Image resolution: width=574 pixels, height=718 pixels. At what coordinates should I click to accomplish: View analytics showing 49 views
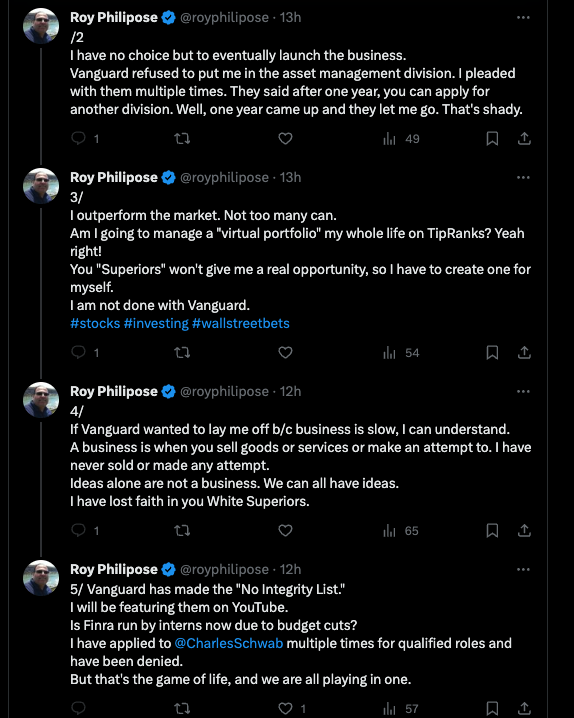pyautogui.click(x=401, y=139)
